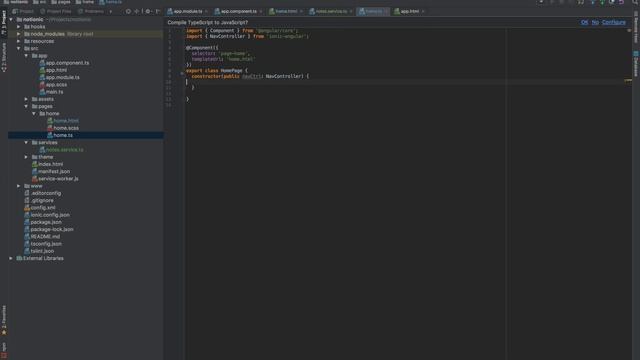The width and height of the screenshot is (640, 360).
Task: Expand the hooks folder
Action: [19, 27]
